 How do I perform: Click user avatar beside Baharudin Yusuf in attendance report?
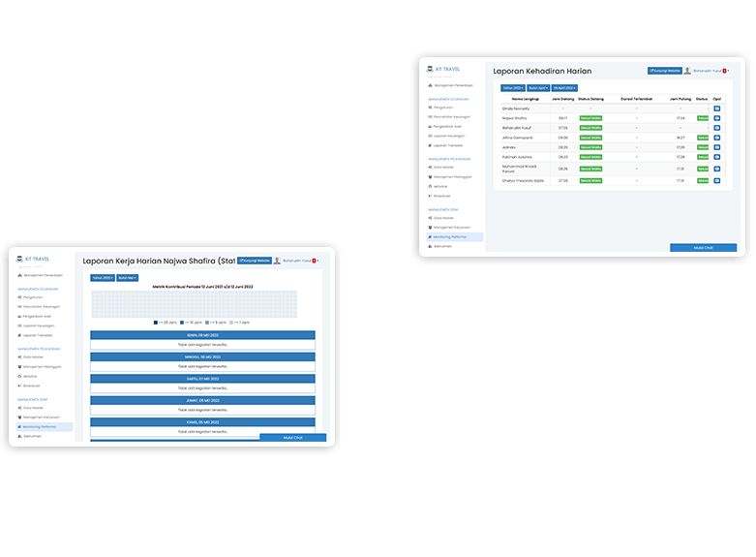click(687, 71)
